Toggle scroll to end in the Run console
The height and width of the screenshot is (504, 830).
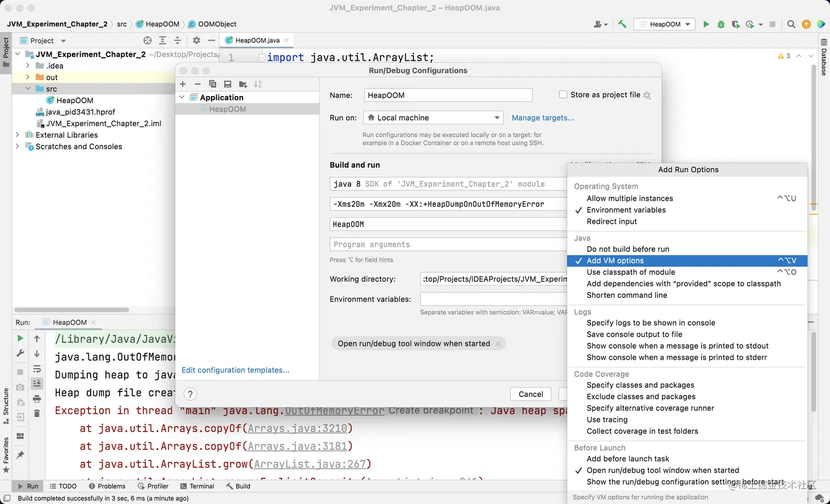click(x=37, y=383)
